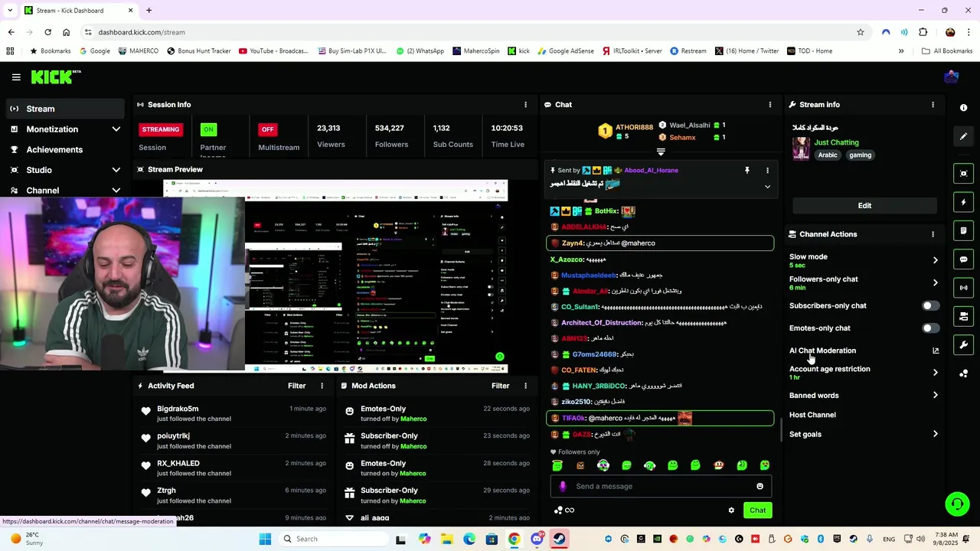This screenshot has height=551, width=980.
Task: Expand the Studio sidebar section
Action: point(116,170)
